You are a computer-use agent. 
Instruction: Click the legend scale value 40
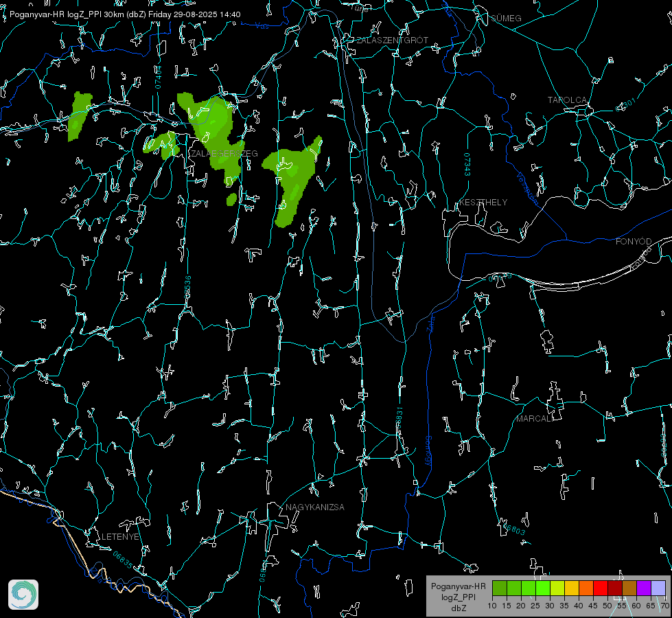point(579,606)
